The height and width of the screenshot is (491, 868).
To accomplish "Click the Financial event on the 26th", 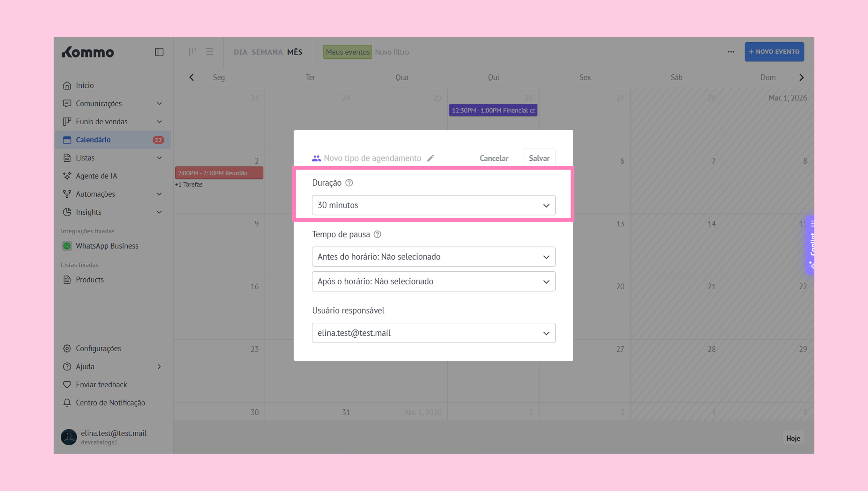I will [493, 111].
